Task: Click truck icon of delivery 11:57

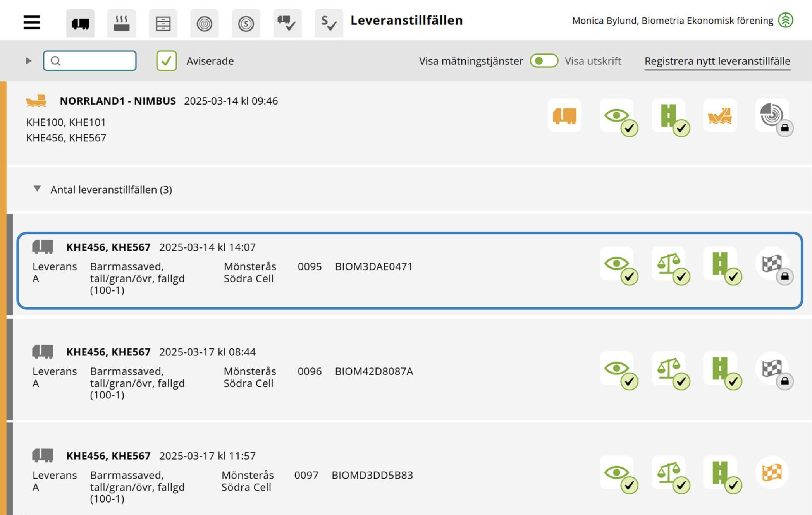Action: [x=43, y=455]
